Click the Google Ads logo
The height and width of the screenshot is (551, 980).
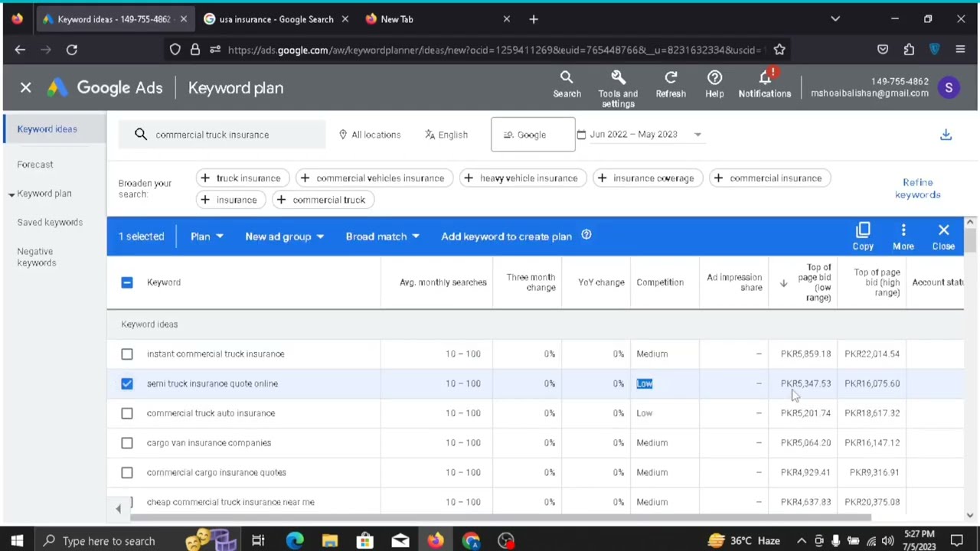[104, 88]
